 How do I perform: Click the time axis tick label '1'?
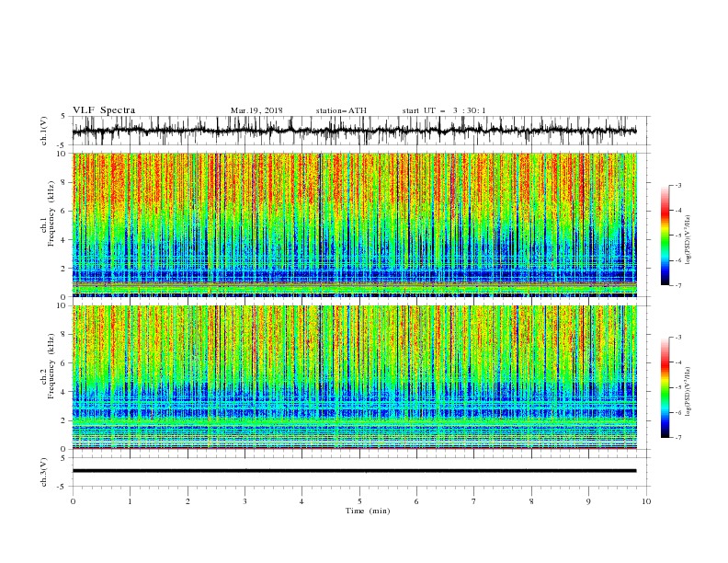pos(130,501)
